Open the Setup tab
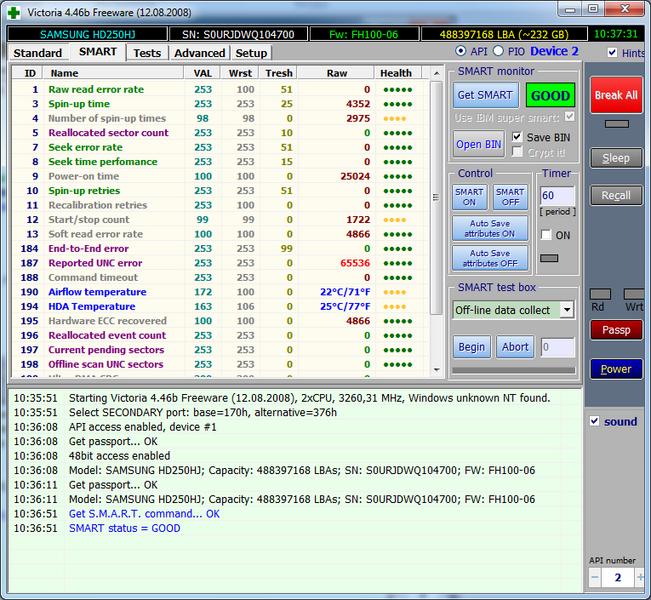 (251, 53)
